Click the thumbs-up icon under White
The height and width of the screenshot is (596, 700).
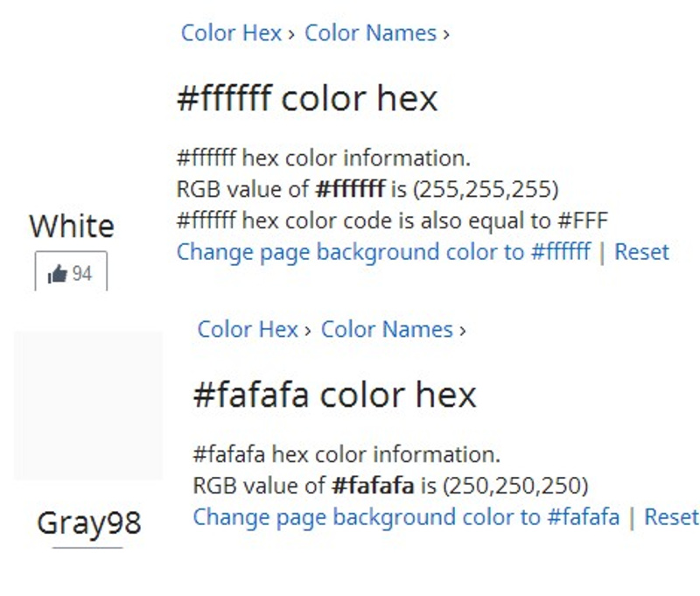59,275
